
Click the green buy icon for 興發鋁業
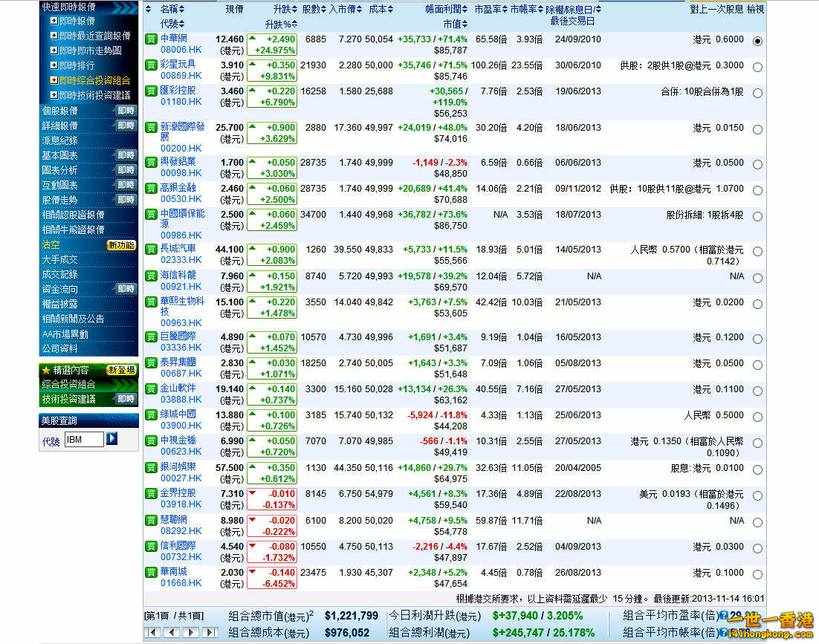151,163
